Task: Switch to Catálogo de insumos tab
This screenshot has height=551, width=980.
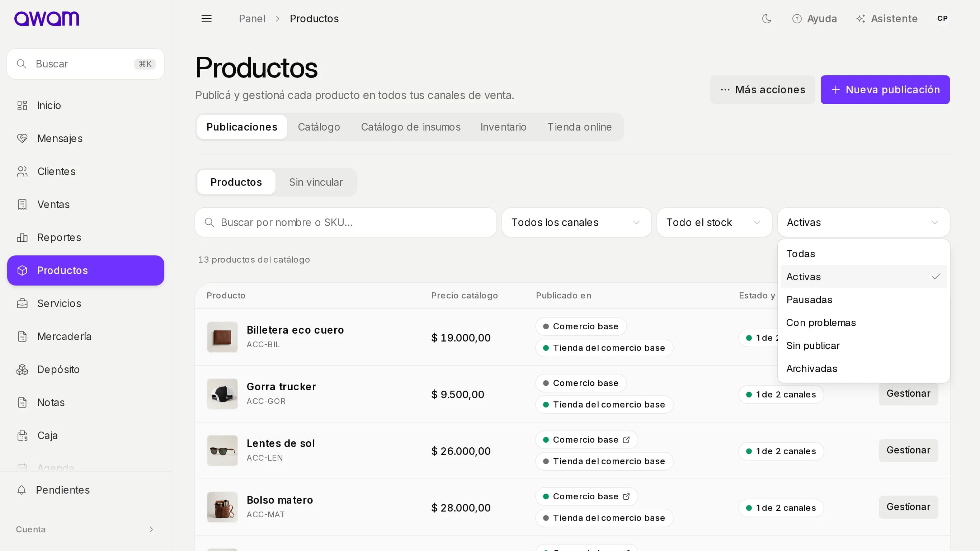Action: [x=410, y=127]
